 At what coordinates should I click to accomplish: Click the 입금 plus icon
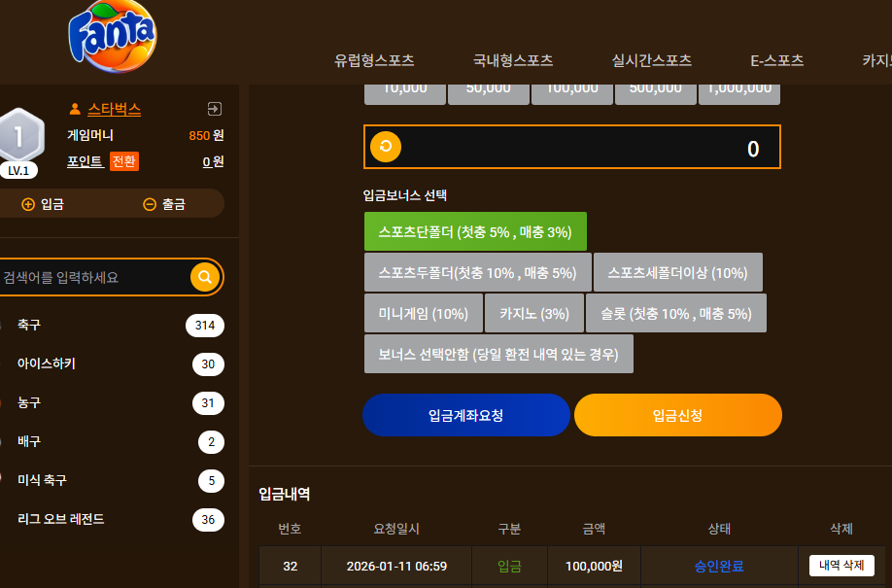pyautogui.click(x=28, y=204)
